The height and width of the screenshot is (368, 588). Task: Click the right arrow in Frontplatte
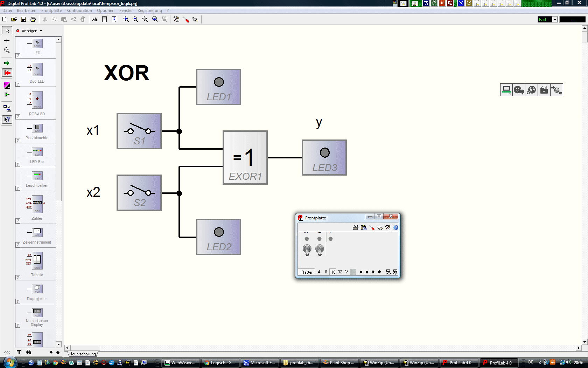tap(380, 272)
